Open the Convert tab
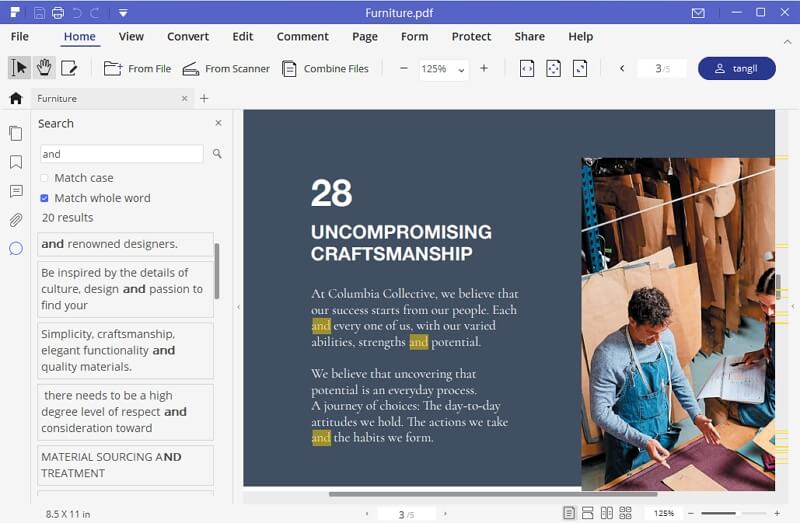The width and height of the screenshot is (800, 523). (188, 37)
